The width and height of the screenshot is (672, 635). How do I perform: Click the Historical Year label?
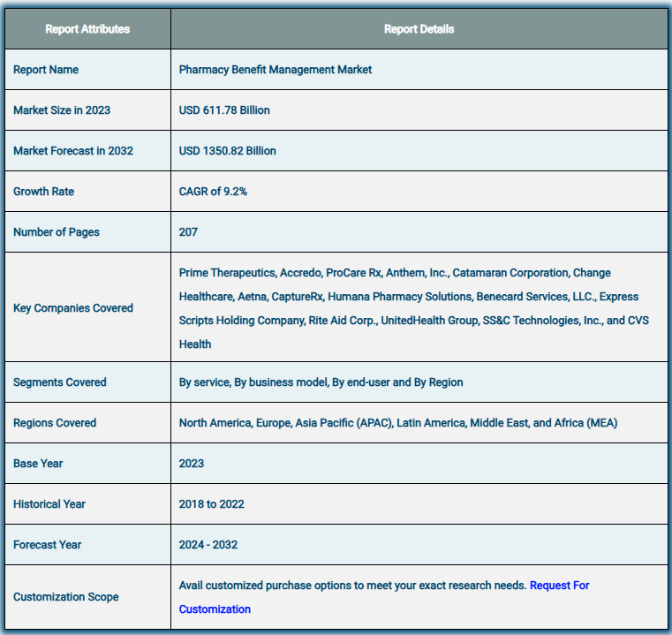tap(49, 504)
